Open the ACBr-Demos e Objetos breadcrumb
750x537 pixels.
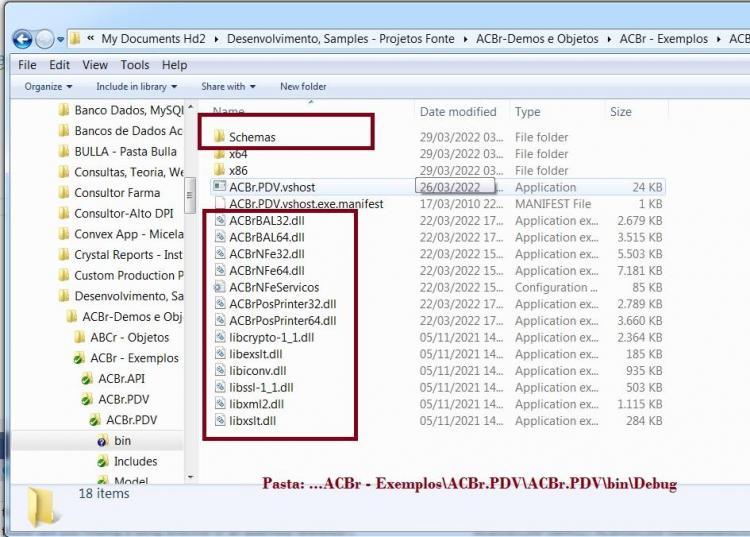point(537,39)
